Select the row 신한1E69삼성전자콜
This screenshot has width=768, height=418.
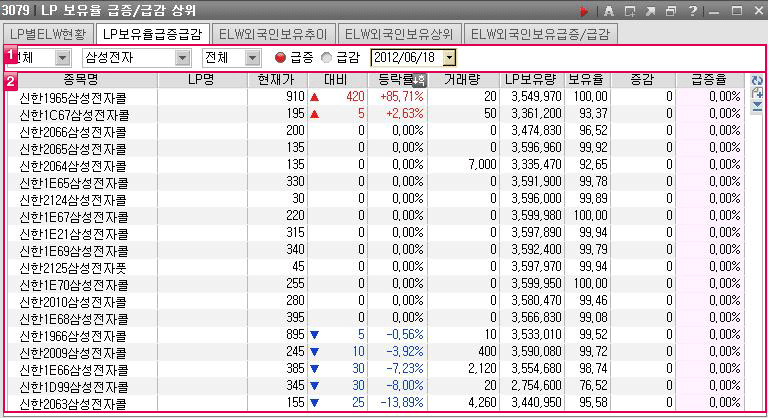point(375,249)
